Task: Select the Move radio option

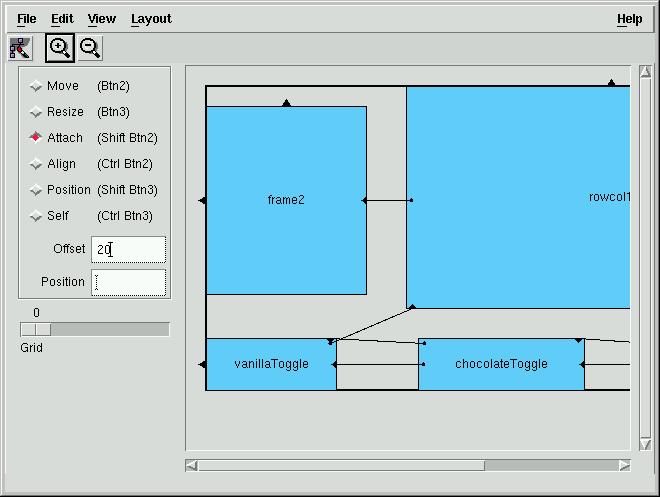Action: coord(35,86)
